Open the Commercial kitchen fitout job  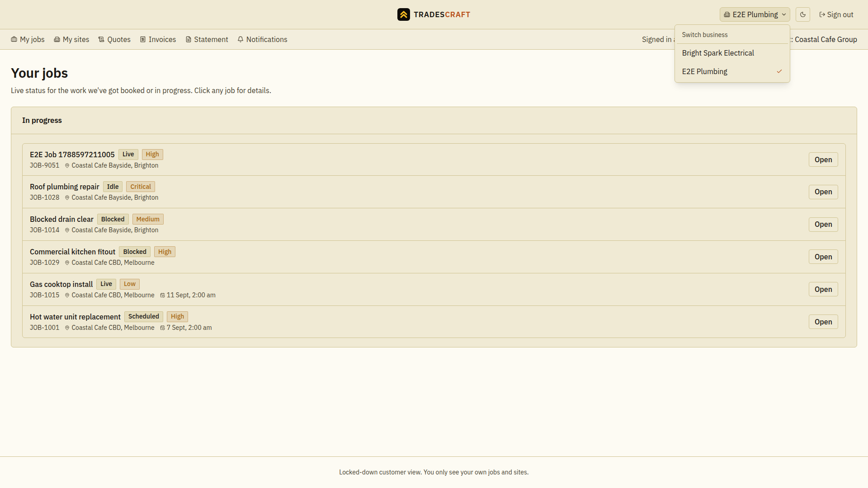click(823, 257)
